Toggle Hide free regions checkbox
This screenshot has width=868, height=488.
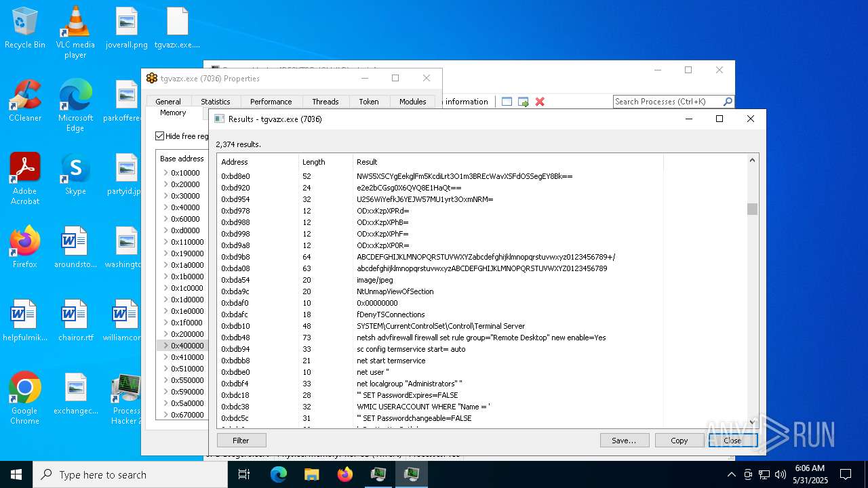(160, 136)
